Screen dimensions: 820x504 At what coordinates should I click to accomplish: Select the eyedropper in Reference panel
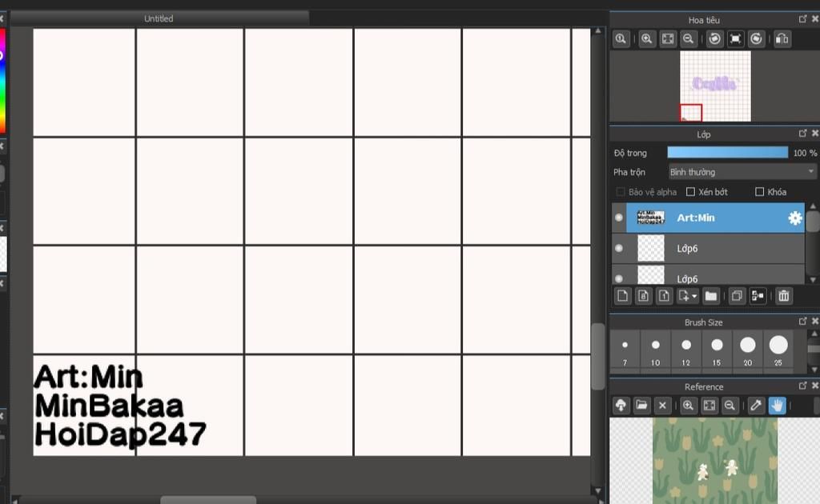point(756,406)
